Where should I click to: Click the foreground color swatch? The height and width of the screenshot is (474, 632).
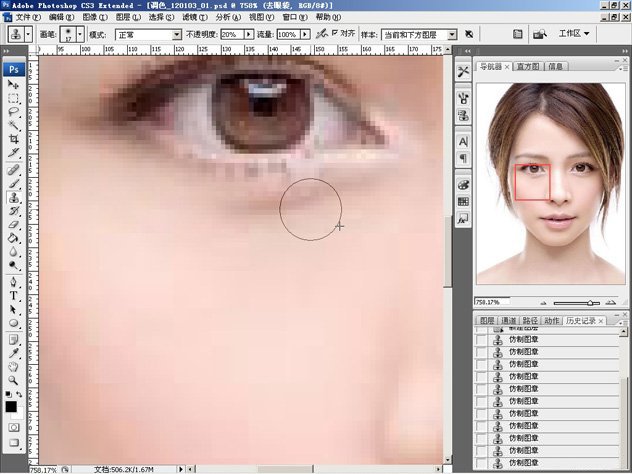(x=11, y=406)
